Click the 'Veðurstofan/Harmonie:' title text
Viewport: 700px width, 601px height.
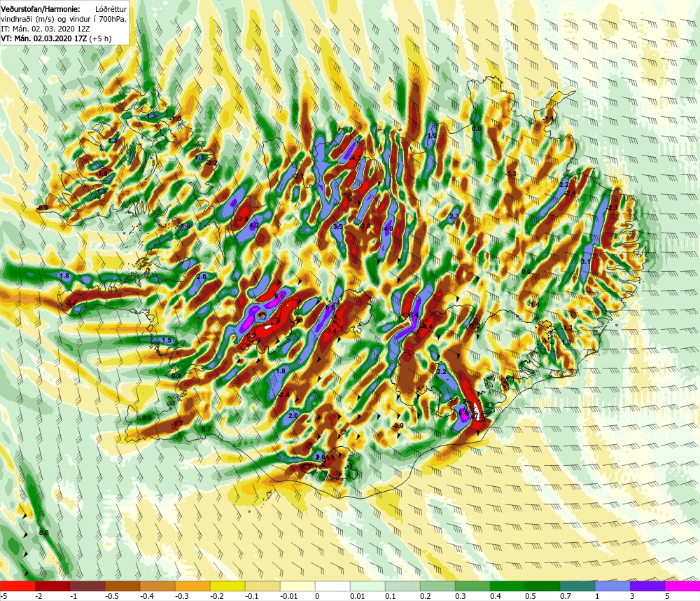40,9
